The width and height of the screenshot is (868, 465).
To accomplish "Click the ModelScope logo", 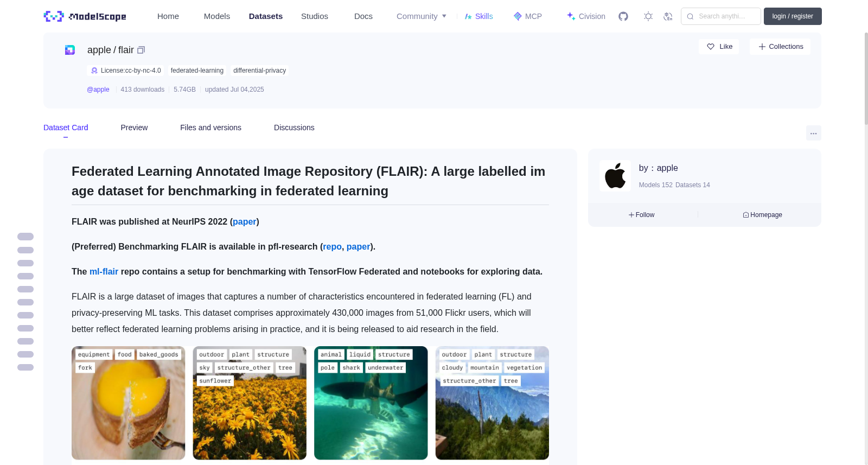I will point(85,16).
